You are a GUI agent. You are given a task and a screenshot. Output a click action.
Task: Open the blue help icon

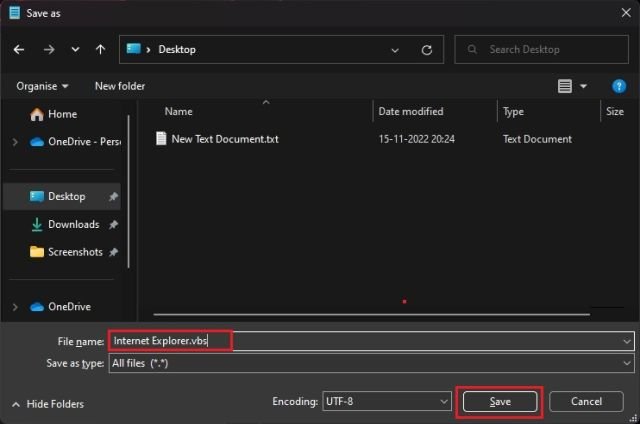(619, 86)
